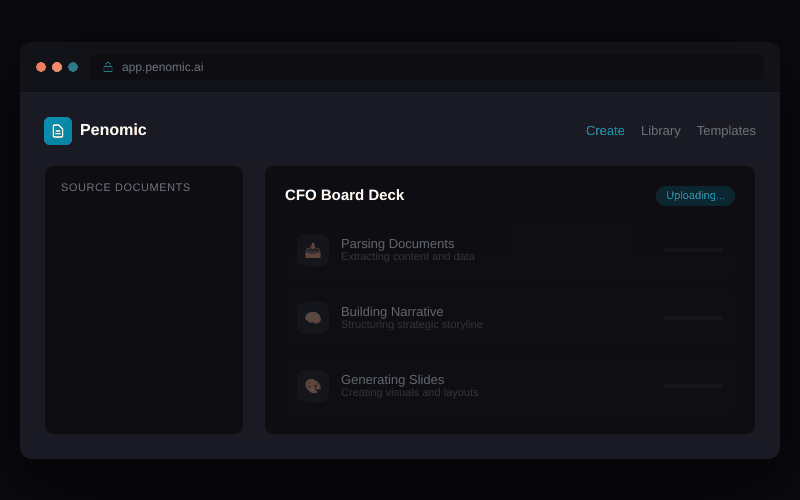The height and width of the screenshot is (500, 800).
Task: Click the Penomic brand name
Action: [113, 130]
